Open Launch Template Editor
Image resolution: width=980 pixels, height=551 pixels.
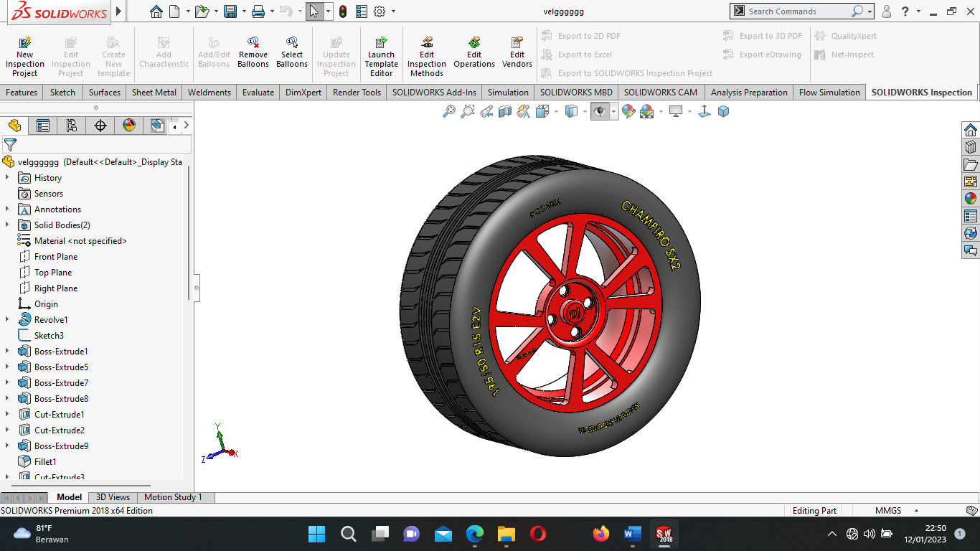pyautogui.click(x=381, y=57)
